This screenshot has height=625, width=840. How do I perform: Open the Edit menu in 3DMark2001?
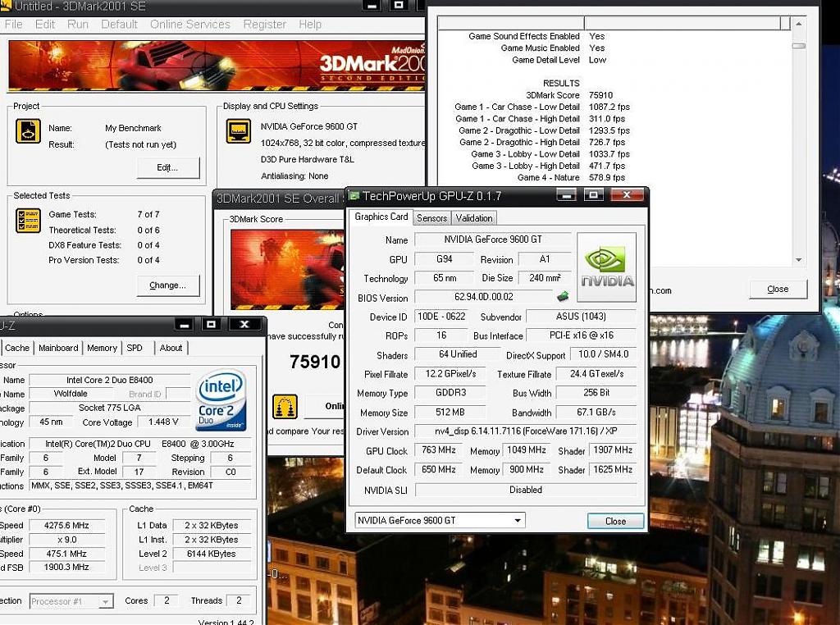45,24
